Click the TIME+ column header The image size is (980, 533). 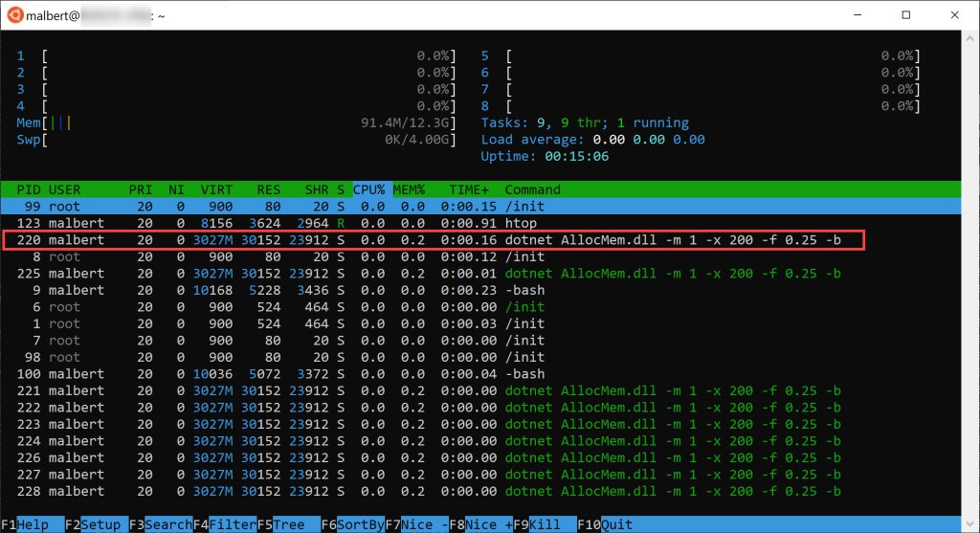467,189
